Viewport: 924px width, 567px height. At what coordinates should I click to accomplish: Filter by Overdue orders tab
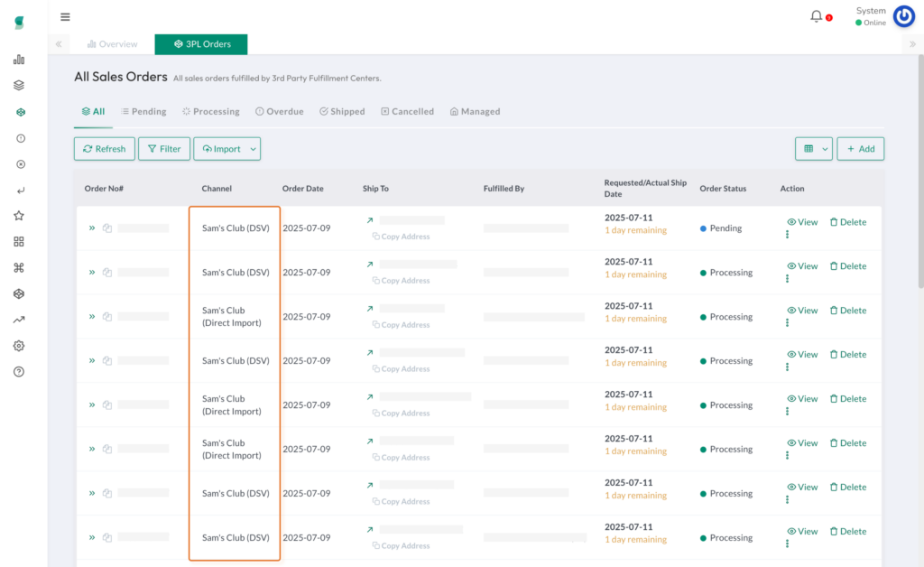click(x=280, y=111)
